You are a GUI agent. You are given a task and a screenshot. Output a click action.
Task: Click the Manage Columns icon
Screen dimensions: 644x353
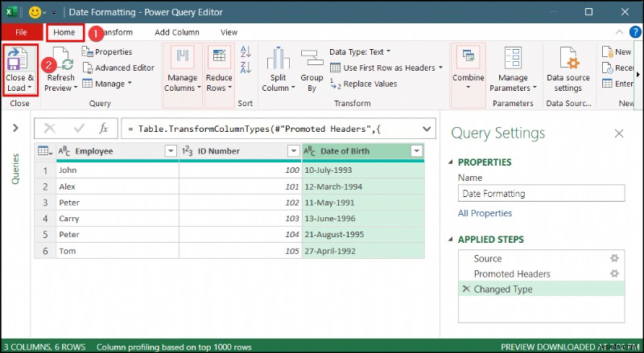coord(183,57)
